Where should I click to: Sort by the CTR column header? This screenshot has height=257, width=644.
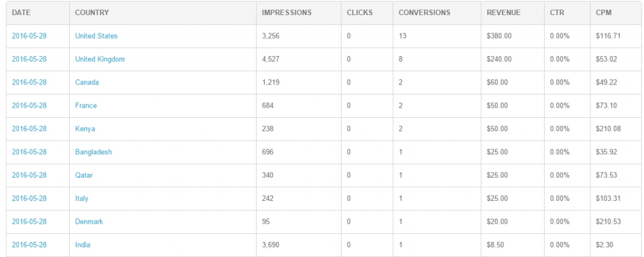point(557,13)
